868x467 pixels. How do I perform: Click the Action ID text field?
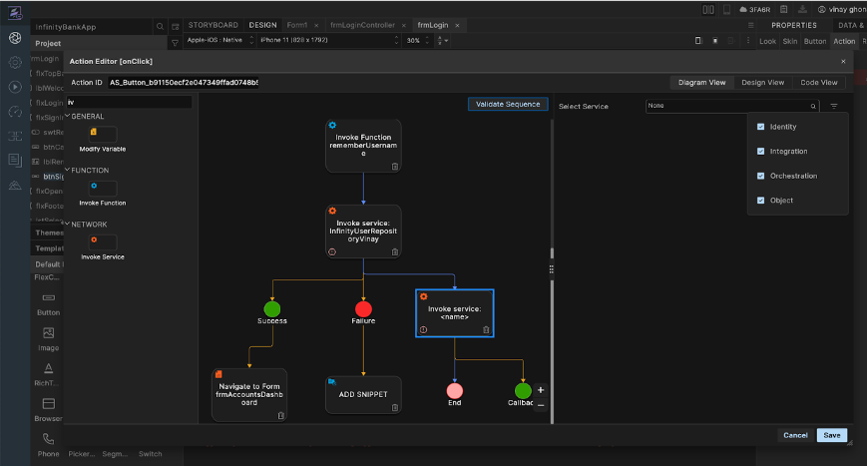coord(183,83)
